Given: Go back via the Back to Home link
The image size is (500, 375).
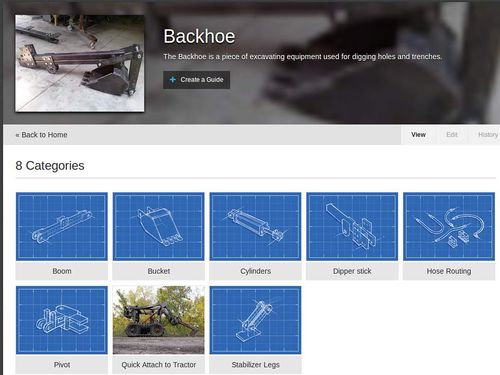Looking at the screenshot, I should pyautogui.click(x=41, y=135).
